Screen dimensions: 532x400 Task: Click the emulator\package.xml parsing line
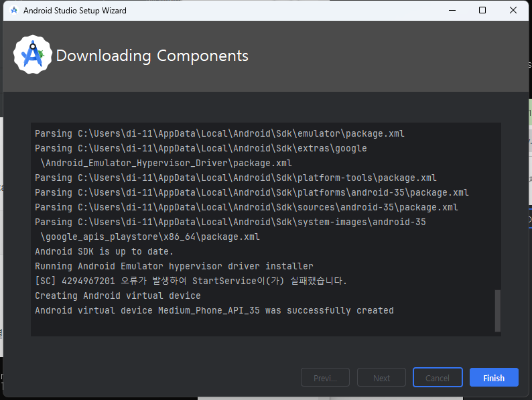(220, 133)
